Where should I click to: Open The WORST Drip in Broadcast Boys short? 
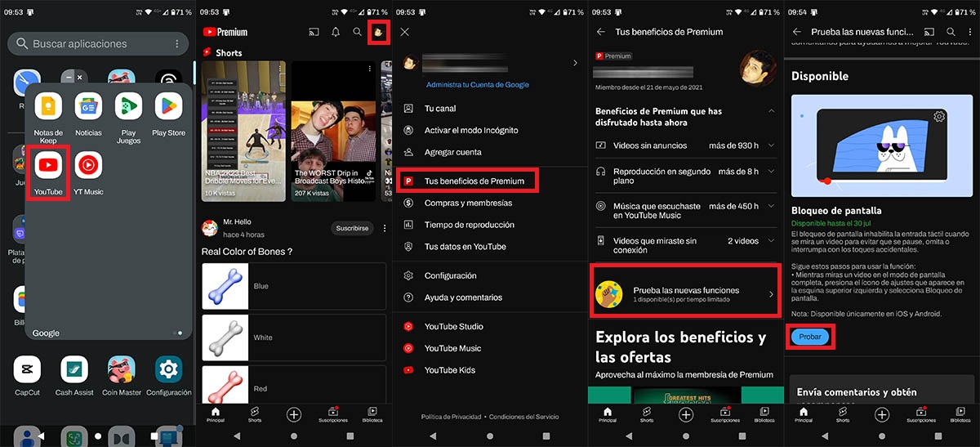(x=332, y=131)
